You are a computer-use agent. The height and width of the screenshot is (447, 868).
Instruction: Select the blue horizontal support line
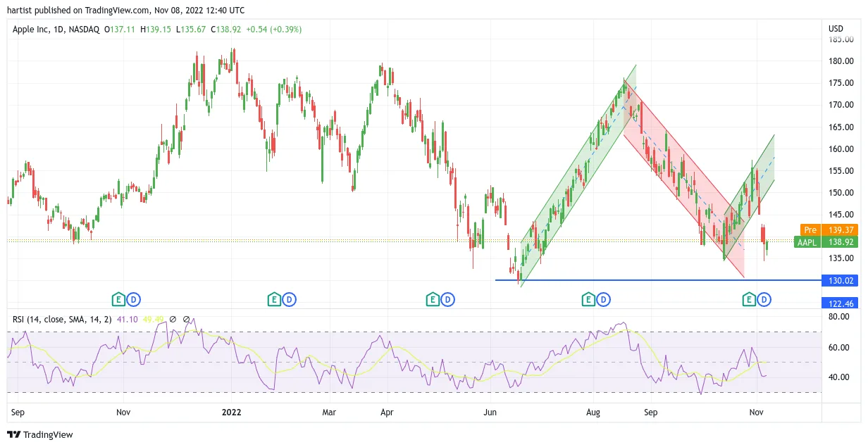pyautogui.click(x=658, y=280)
